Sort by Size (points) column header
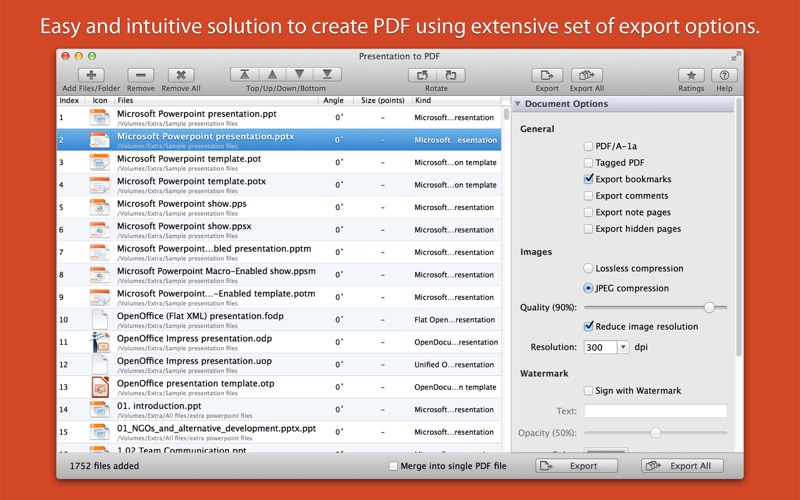Viewport: 800px width, 500px height. pos(383,101)
